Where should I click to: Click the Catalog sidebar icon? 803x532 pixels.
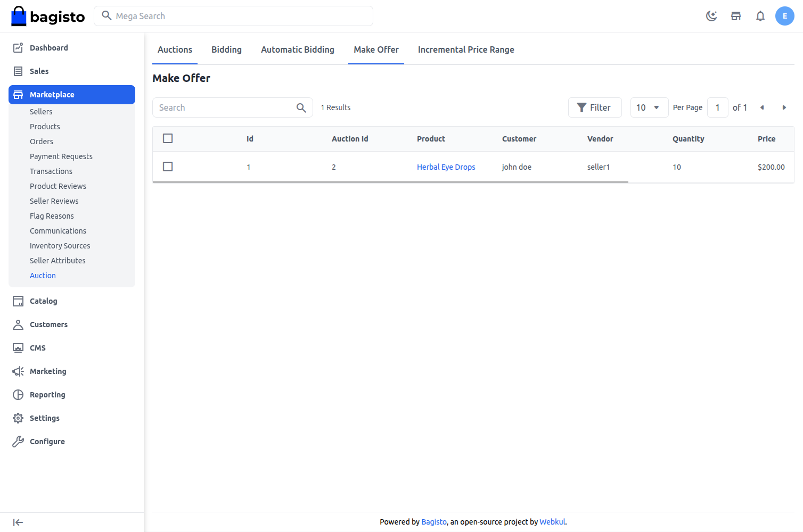(x=18, y=301)
